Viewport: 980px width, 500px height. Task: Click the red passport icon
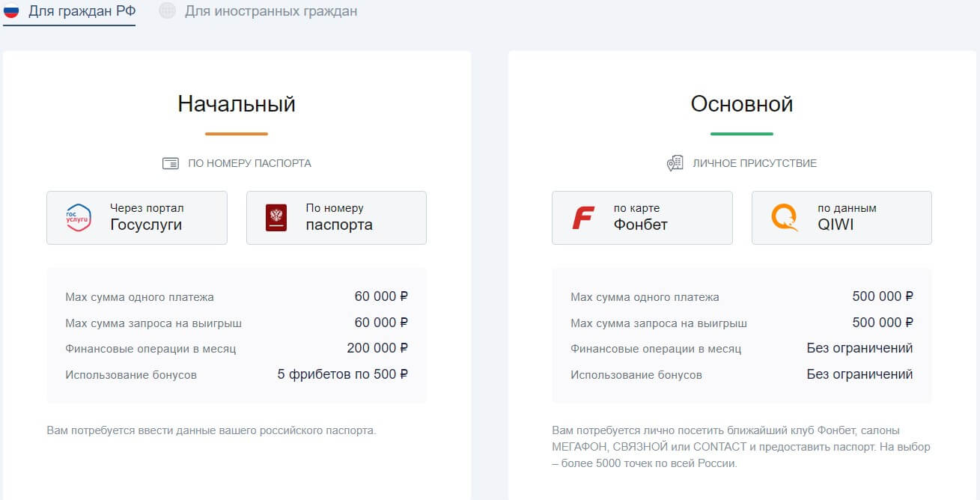[276, 218]
